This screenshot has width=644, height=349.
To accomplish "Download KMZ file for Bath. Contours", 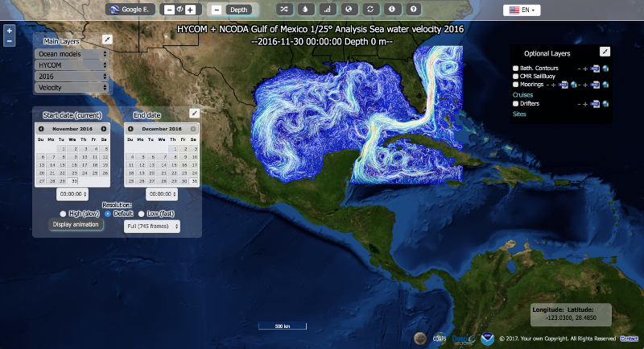I will [x=594, y=69].
